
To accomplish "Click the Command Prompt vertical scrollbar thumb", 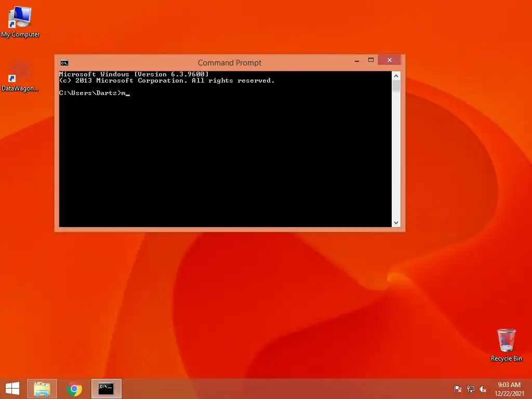I will [396, 86].
